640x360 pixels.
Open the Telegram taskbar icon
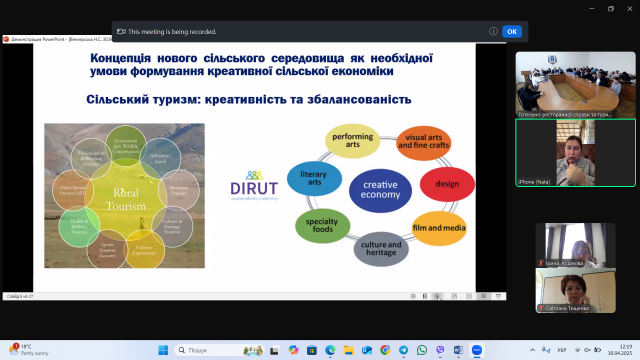point(403,350)
